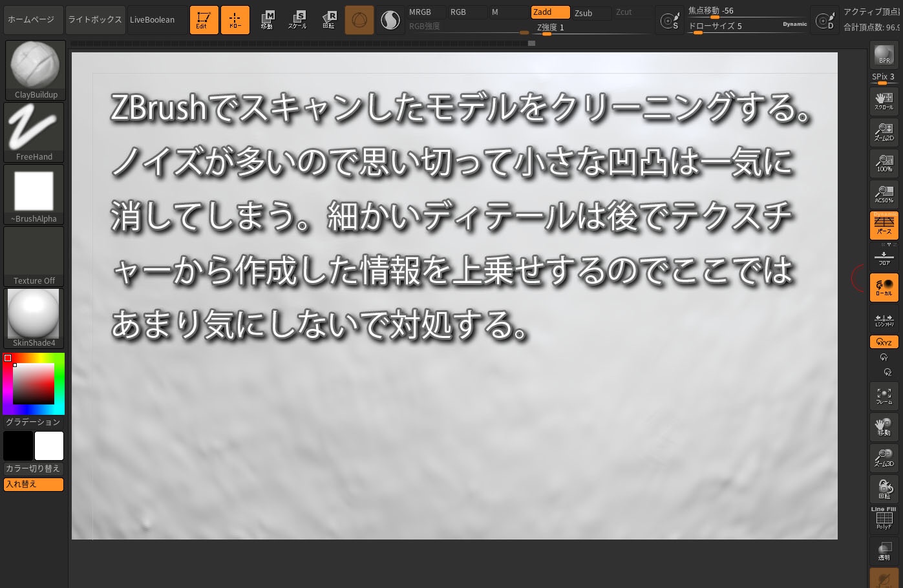Select the スクロール scroll canvas tool
Screen dimensions: 903x588
(884, 101)
